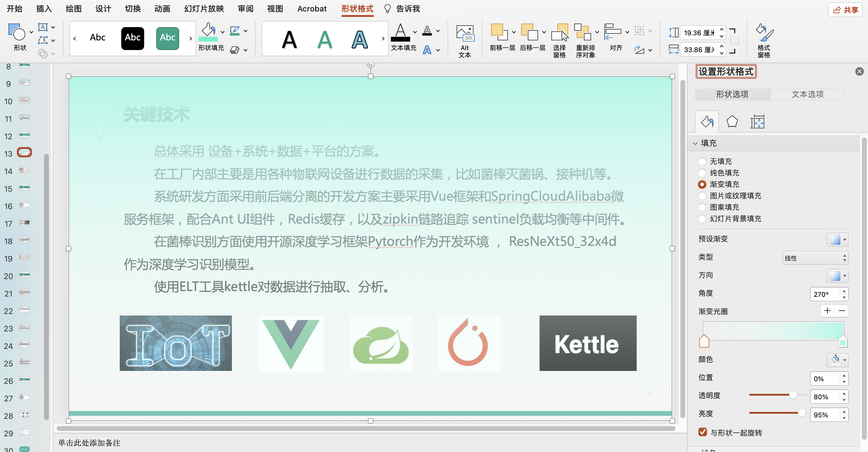Select the 渐变填充 radio button
The height and width of the screenshot is (452, 868).
pos(702,184)
